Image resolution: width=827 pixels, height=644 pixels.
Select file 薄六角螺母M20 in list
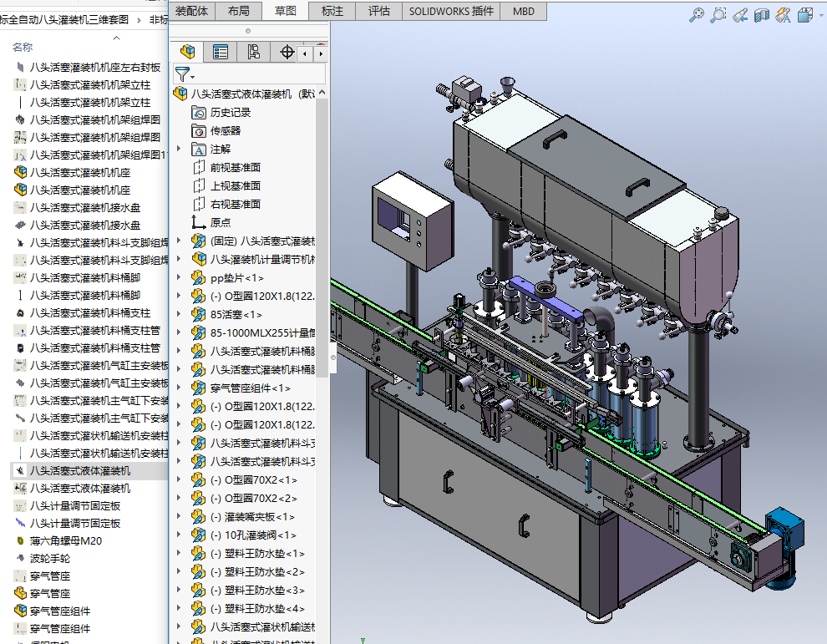65,540
